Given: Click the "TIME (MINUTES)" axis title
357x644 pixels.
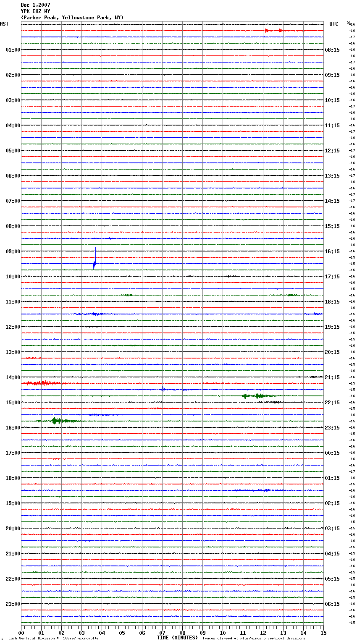Looking at the screenshot, I should 177,638.
